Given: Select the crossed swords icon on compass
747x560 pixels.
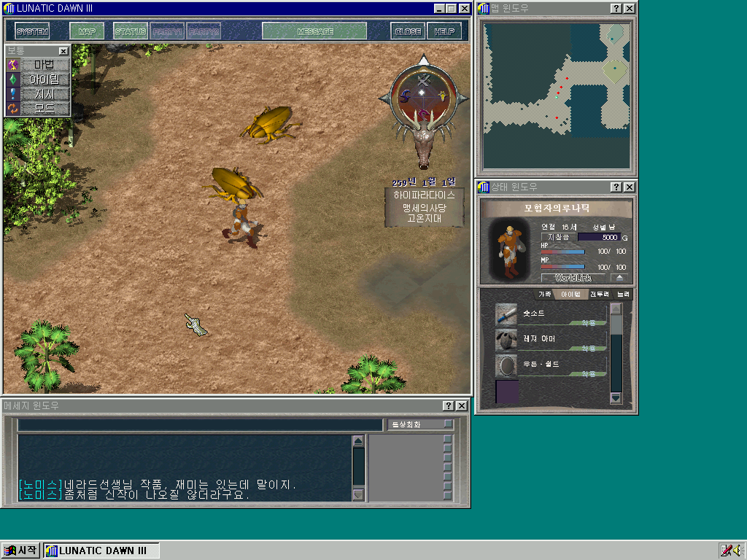Looking at the screenshot, I should pos(424,79).
